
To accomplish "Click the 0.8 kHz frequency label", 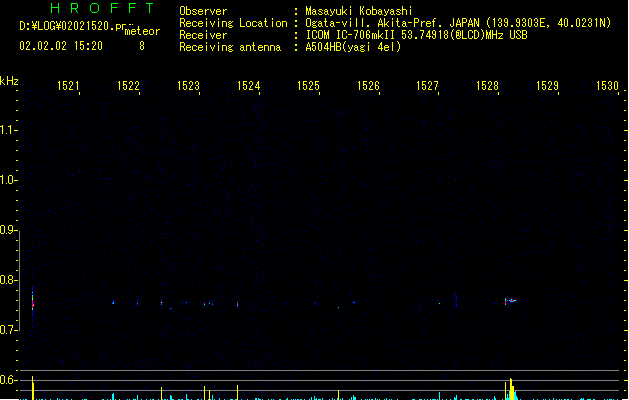I will point(8,280).
